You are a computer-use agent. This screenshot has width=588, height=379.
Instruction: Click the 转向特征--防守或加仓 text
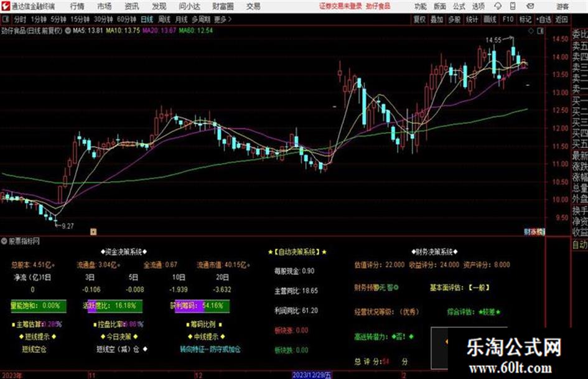tap(210, 349)
